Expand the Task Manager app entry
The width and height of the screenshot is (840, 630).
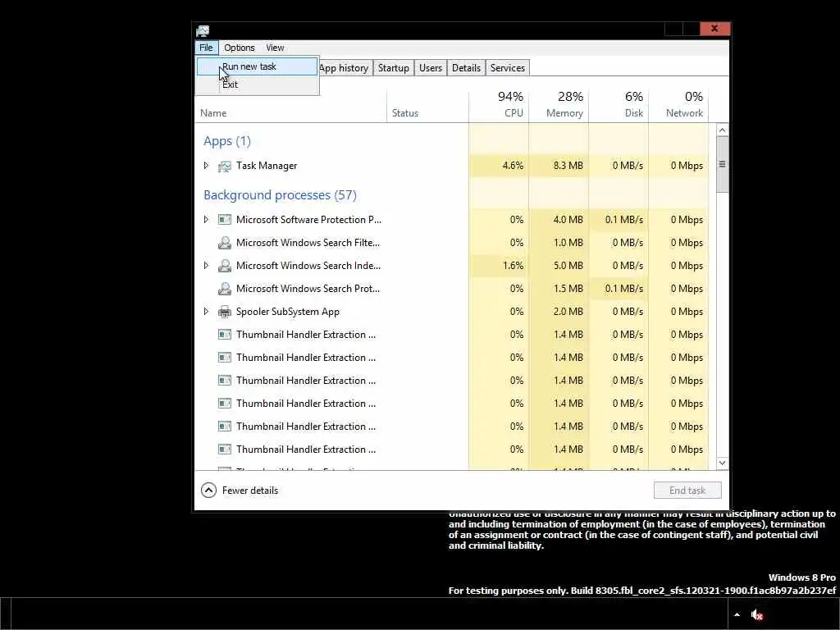(206, 166)
